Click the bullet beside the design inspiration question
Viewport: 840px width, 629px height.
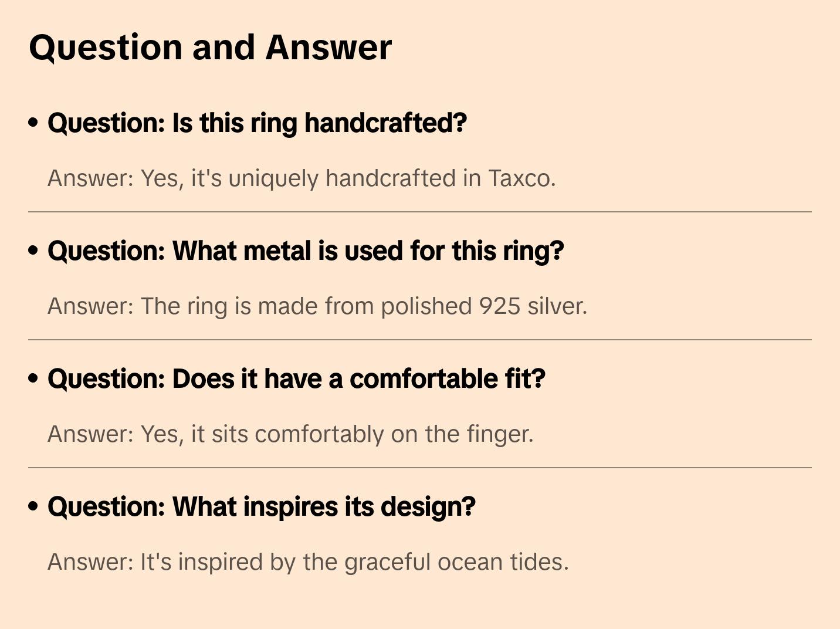click(33, 506)
